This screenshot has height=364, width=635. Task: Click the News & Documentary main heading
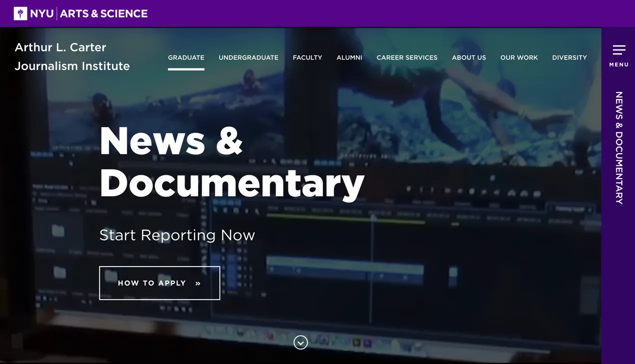[x=231, y=162]
